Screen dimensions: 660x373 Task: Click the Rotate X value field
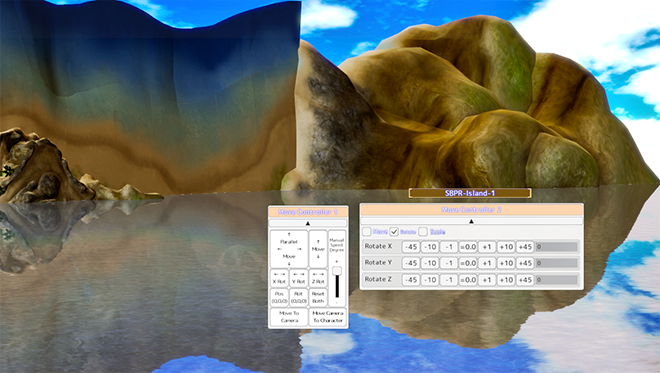(556, 247)
